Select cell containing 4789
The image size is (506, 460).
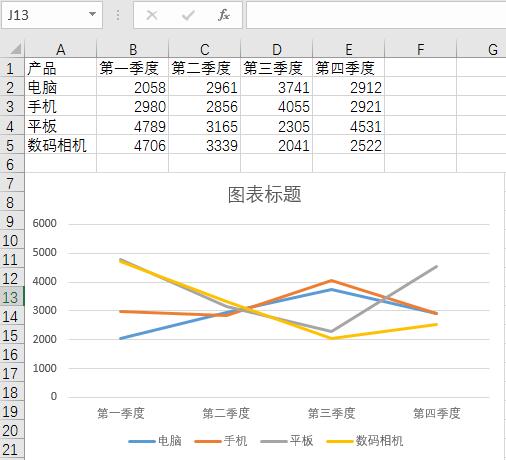coord(133,126)
